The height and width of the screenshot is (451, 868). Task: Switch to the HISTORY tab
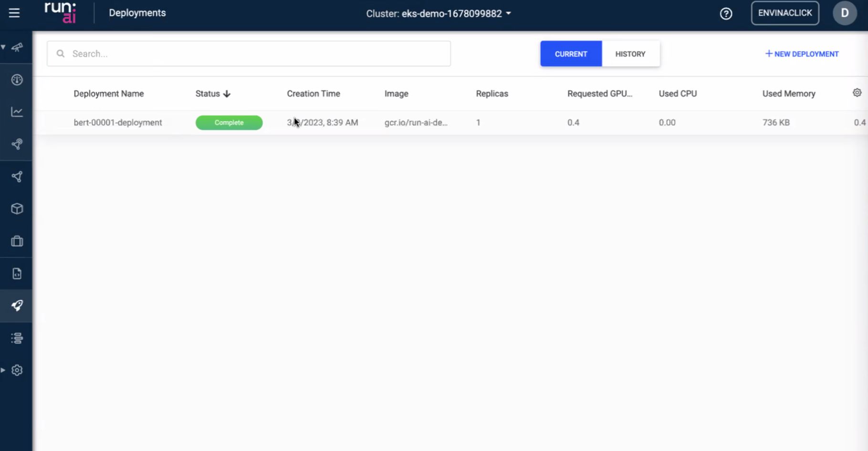pos(630,54)
